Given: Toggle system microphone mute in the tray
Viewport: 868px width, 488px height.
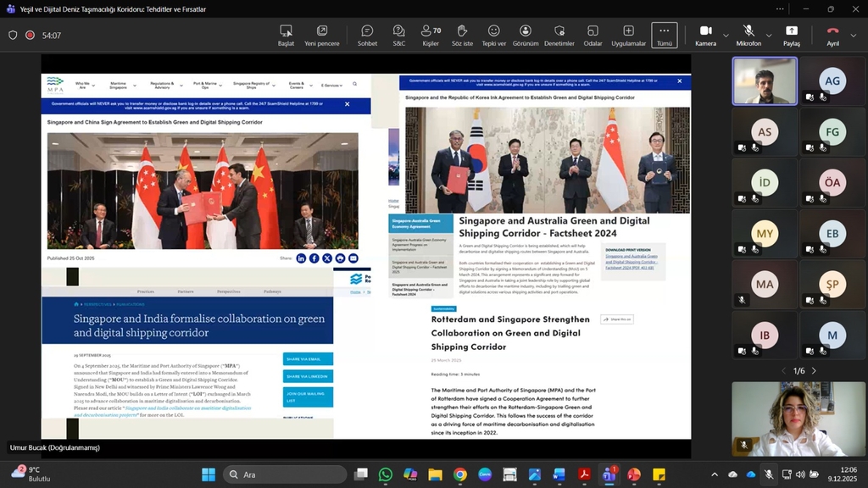Looking at the screenshot, I should pyautogui.click(x=769, y=474).
